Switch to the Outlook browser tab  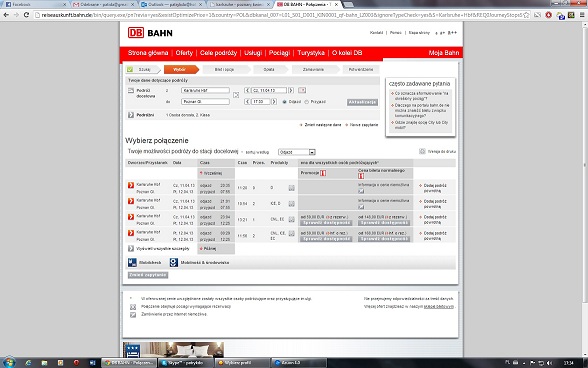pyautogui.click(x=171, y=5)
